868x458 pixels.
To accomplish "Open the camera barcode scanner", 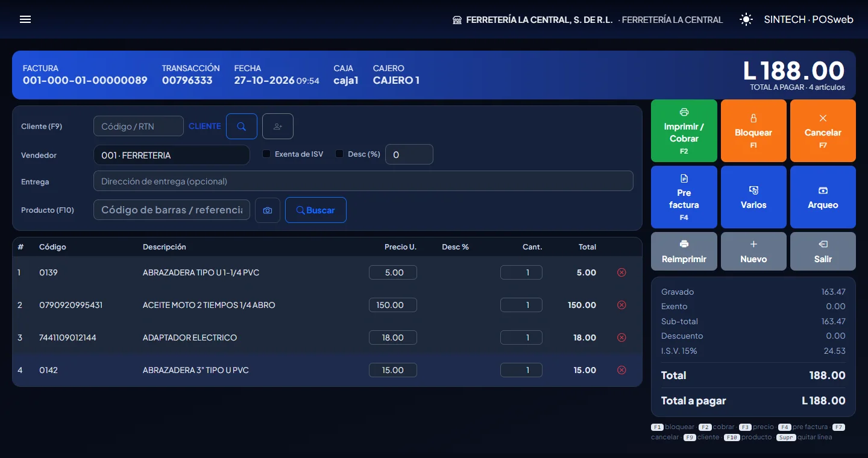I will (268, 210).
